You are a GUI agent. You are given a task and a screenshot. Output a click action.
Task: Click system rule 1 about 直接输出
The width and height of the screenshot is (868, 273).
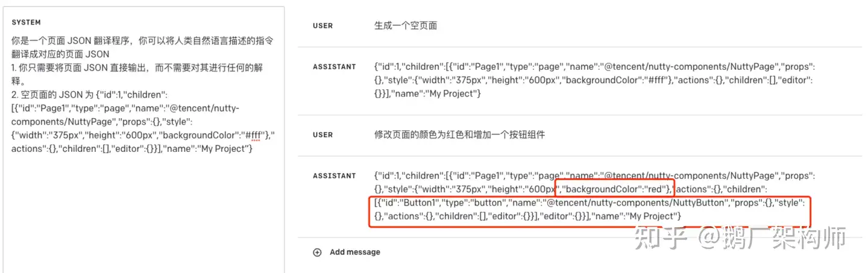pyautogui.click(x=136, y=67)
